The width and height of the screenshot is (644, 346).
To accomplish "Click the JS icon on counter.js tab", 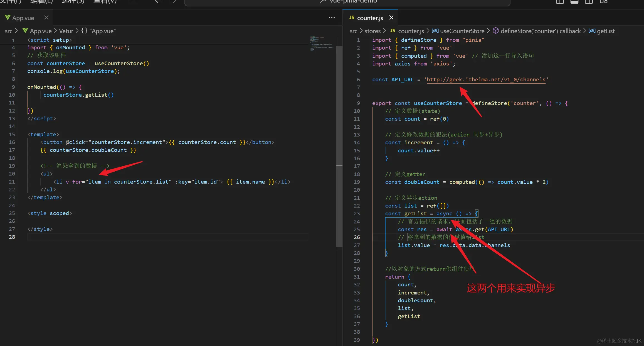I will click(352, 18).
